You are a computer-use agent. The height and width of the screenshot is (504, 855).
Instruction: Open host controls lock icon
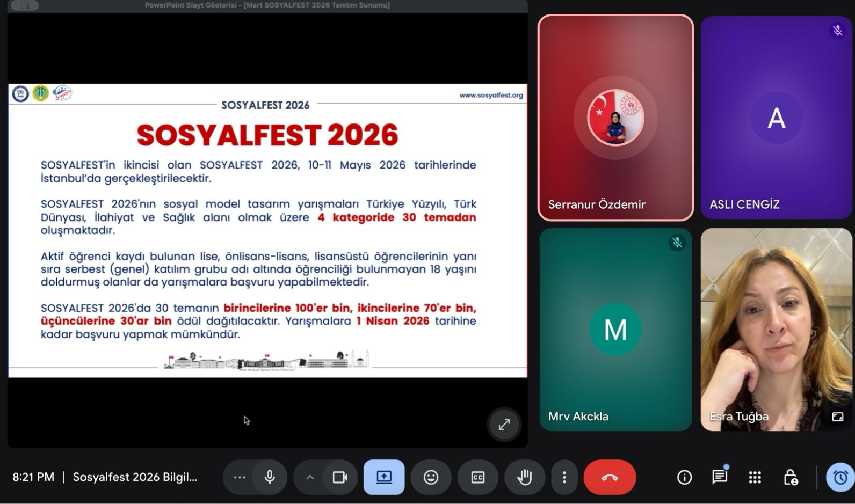pos(790,477)
